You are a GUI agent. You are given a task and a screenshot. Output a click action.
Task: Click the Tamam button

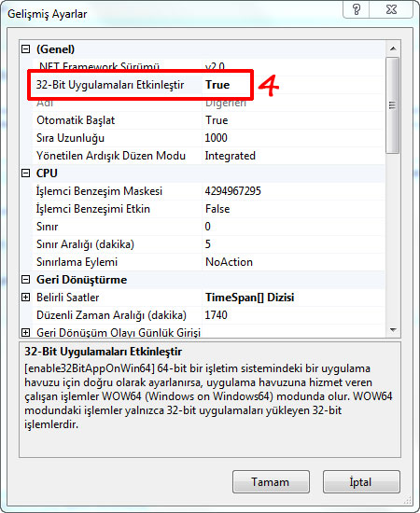pos(271,482)
